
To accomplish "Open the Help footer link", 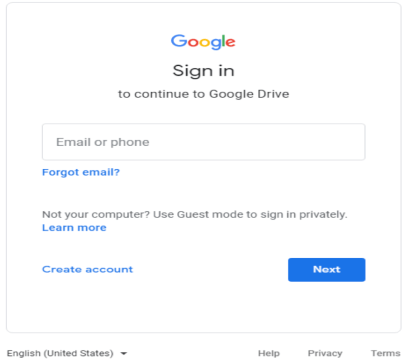I will [269, 353].
